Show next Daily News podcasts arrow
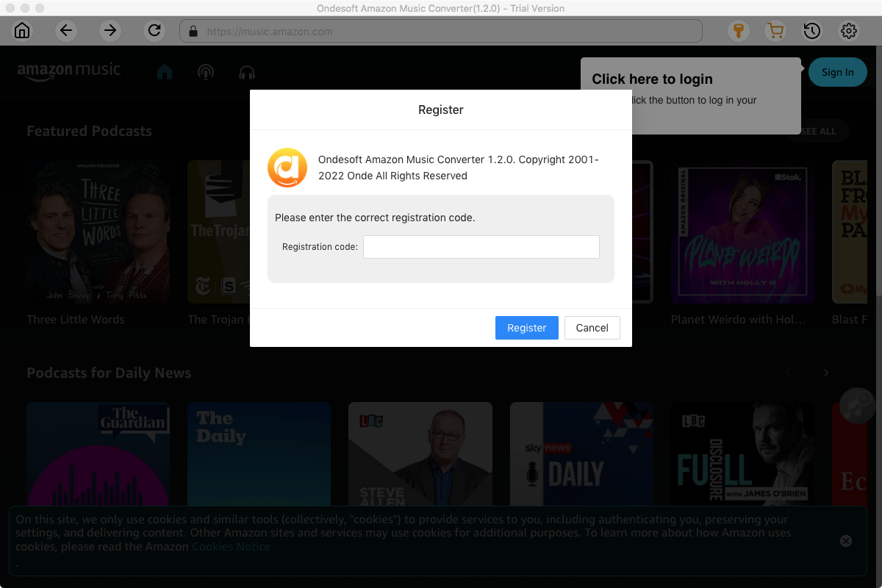 tap(826, 373)
